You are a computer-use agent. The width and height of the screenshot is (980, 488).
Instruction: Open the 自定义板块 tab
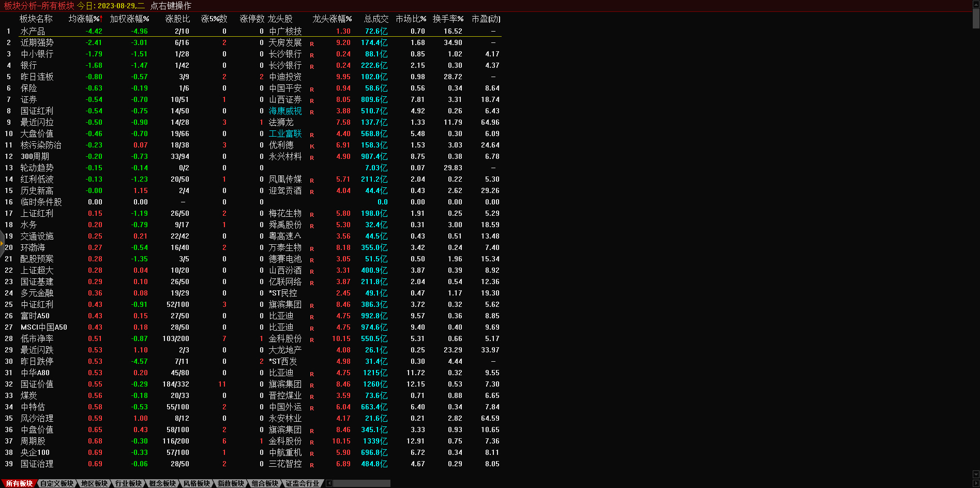click(x=57, y=483)
